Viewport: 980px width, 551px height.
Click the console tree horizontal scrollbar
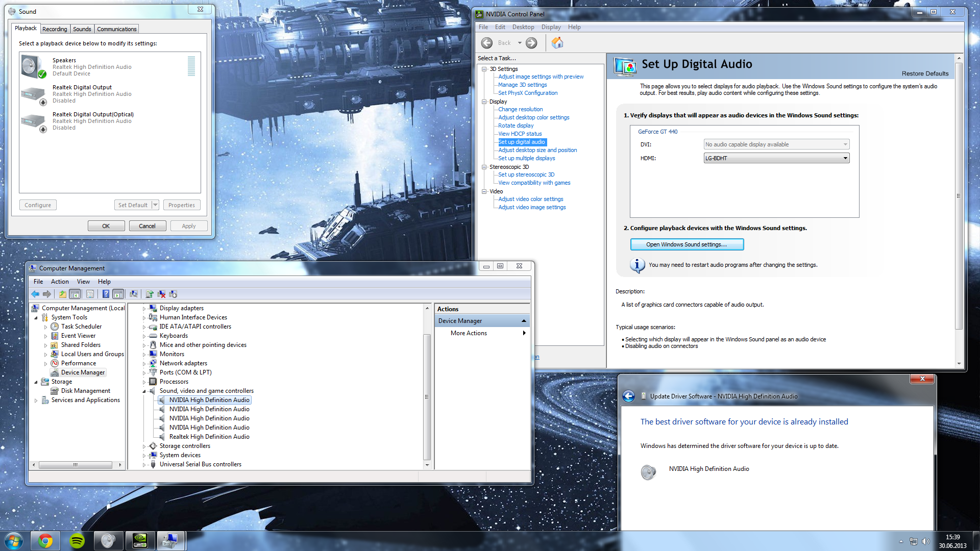[x=76, y=465]
